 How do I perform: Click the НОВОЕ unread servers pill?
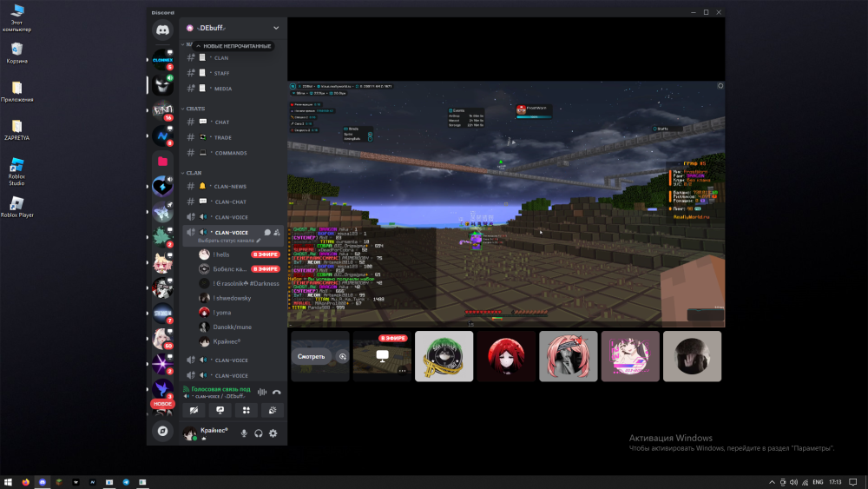[x=162, y=404]
